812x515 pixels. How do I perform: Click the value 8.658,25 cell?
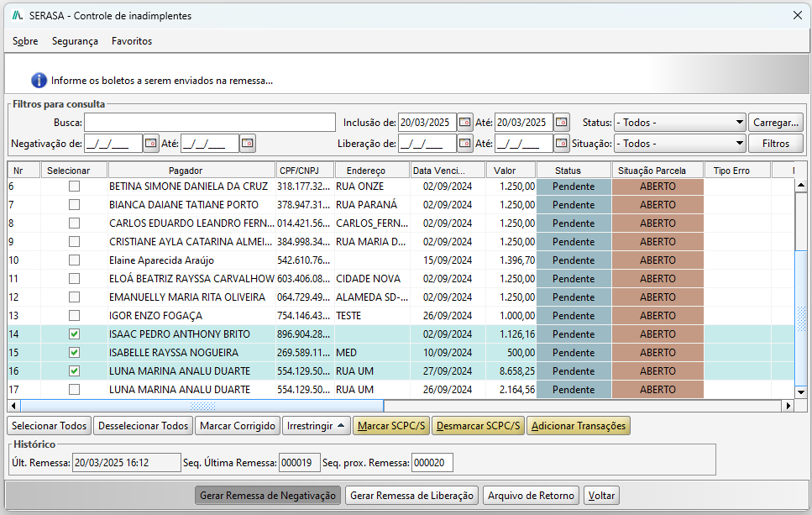point(511,371)
